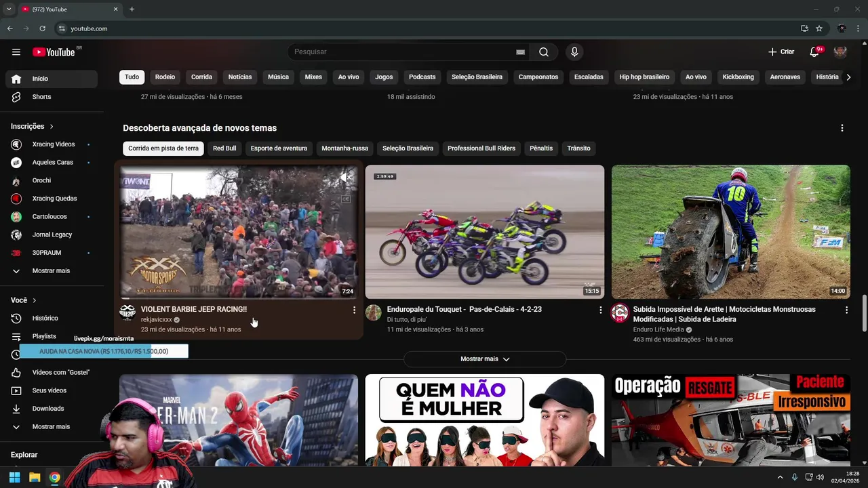Open the rekjavicxxx channel link
Viewport: 868px width, 488px height.
[157, 320]
